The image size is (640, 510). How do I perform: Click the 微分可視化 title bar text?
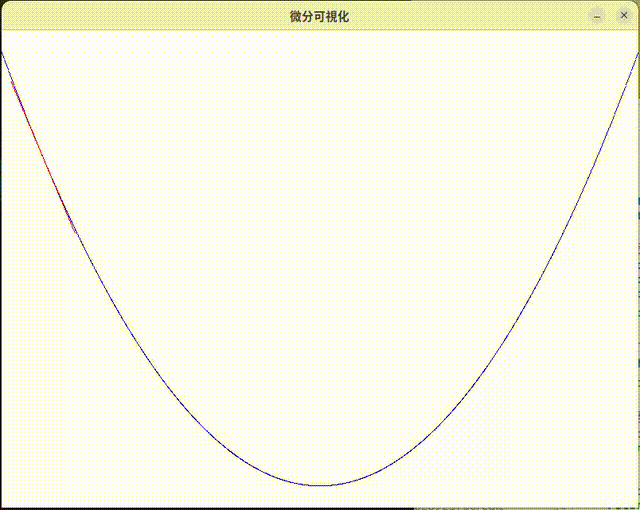point(319,16)
